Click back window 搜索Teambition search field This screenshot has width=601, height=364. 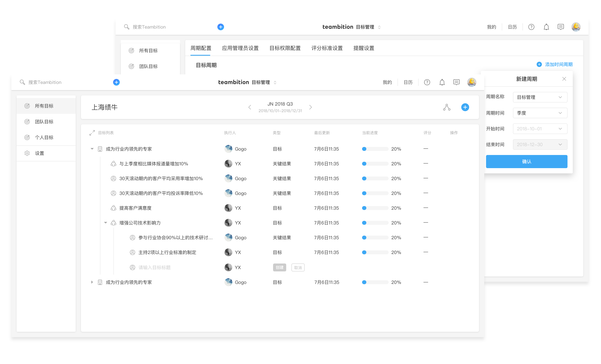point(149,27)
